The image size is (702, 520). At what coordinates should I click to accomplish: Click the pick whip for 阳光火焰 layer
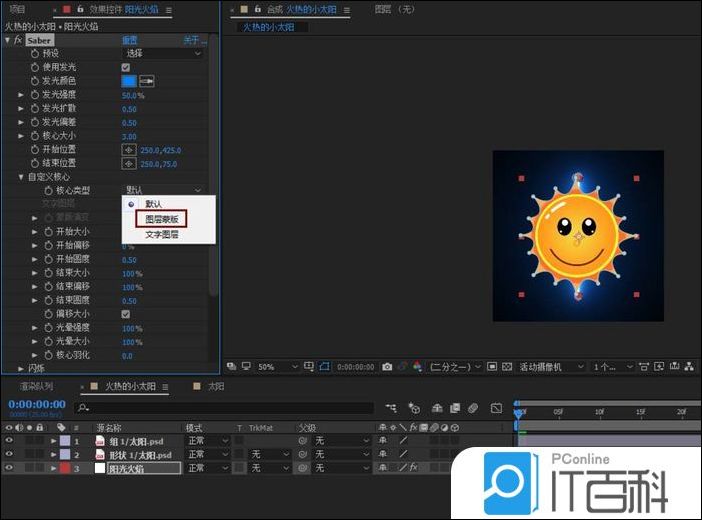coord(302,468)
